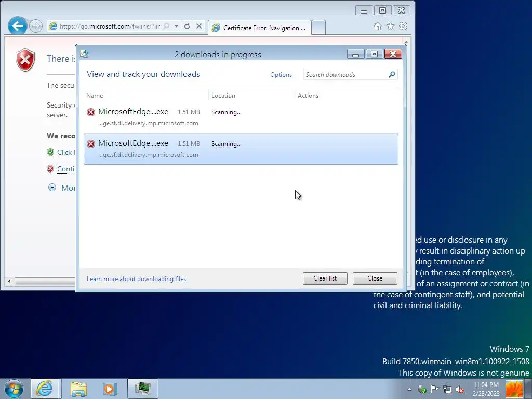
Task: Open Favorites with the star icon
Action: click(x=391, y=26)
